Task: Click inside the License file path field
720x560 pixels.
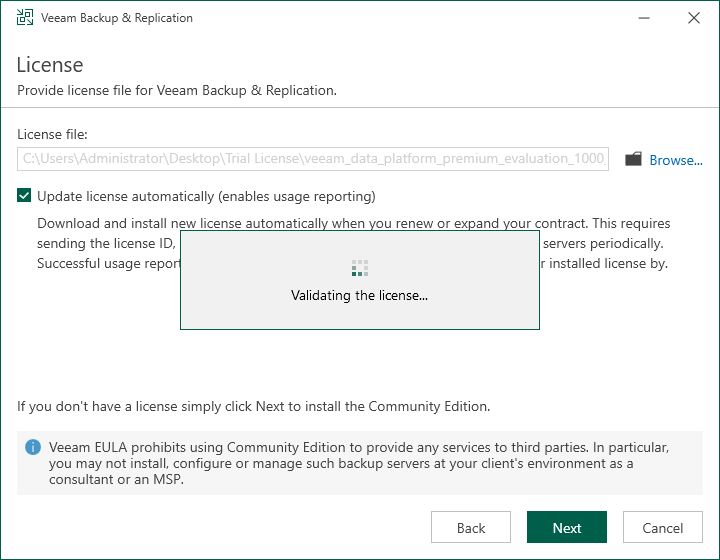Action: click(313, 159)
